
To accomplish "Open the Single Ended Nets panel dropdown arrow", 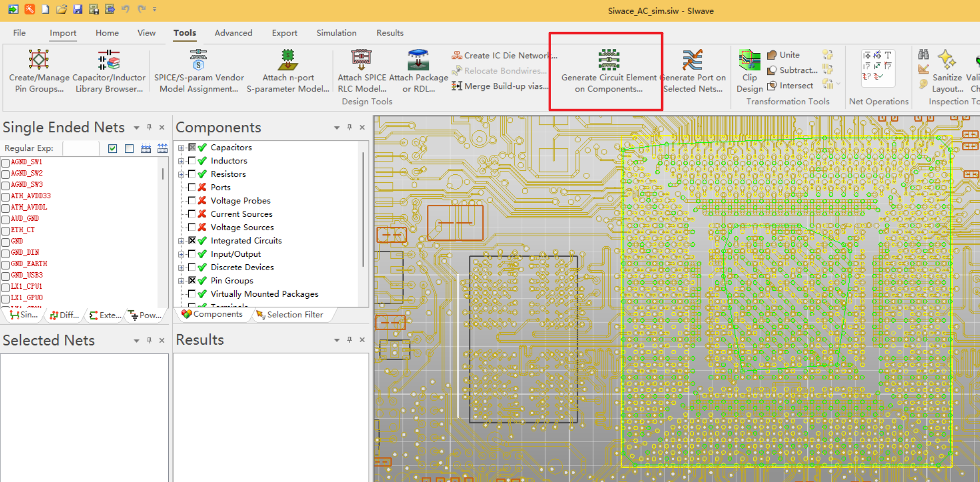I will (136, 128).
